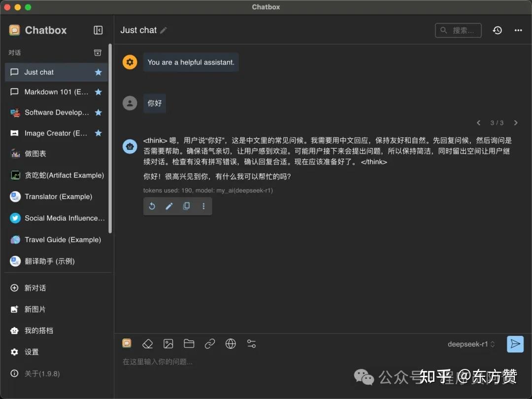Copy the assistant message
The width and height of the screenshot is (532, 399).
click(186, 206)
